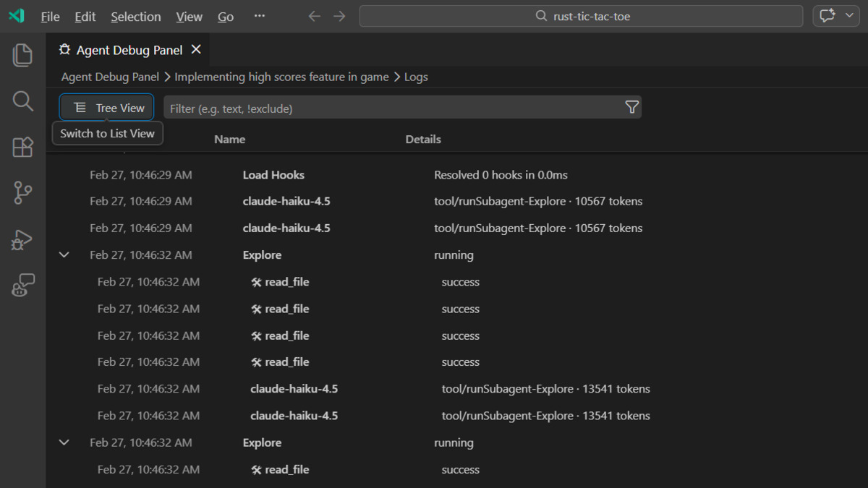Click the gear icon on Agent Debug Panel tab
The height and width of the screenshot is (488, 868).
pos(66,50)
